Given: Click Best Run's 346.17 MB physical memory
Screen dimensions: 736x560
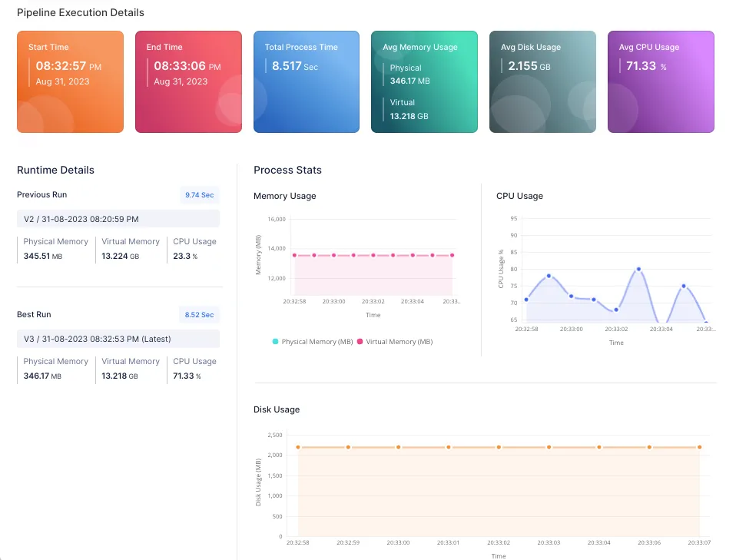Looking at the screenshot, I should (42, 376).
